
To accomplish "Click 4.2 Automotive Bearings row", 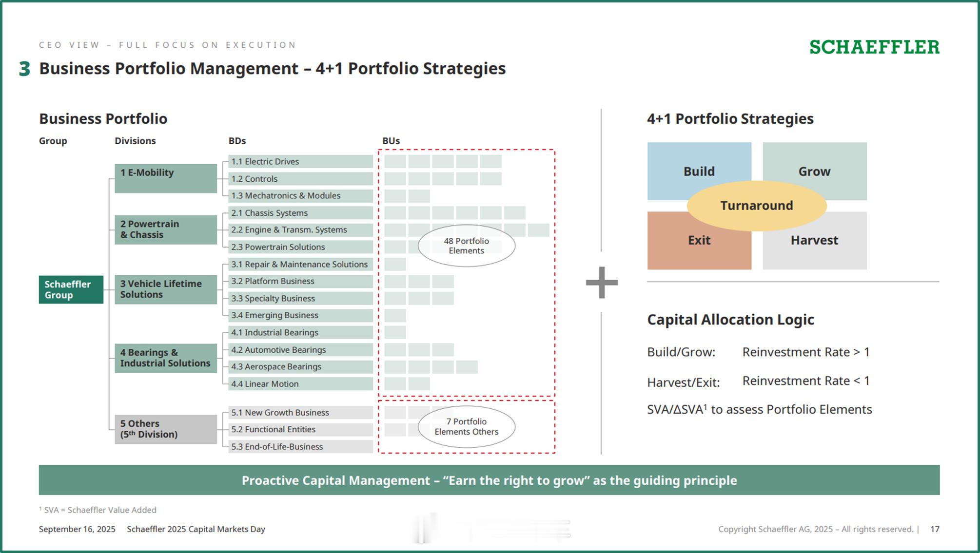I will (x=301, y=350).
